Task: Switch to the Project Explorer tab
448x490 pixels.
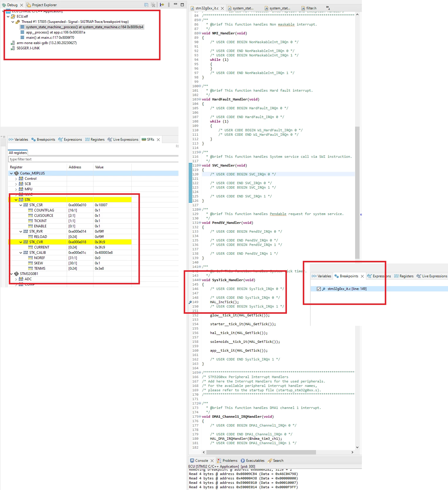Action: pos(41,5)
